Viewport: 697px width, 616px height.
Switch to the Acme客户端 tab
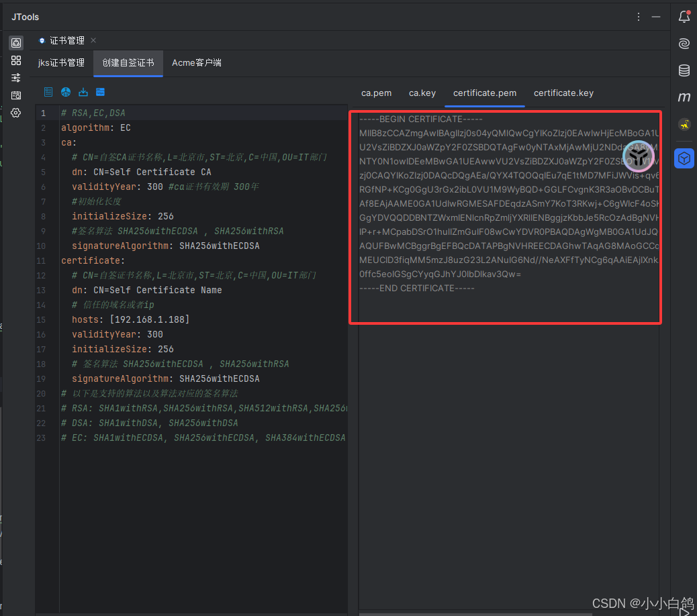pyautogui.click(x=197, y=62)
